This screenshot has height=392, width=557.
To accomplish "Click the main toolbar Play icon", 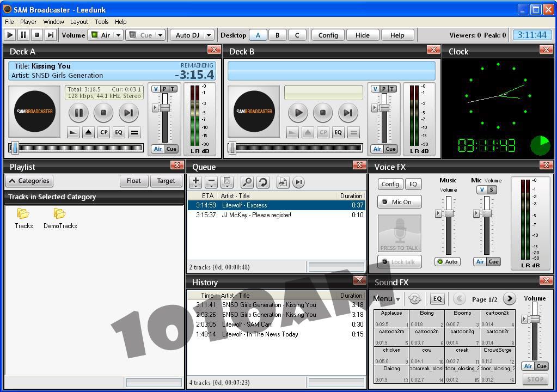I will click(10, 35).
